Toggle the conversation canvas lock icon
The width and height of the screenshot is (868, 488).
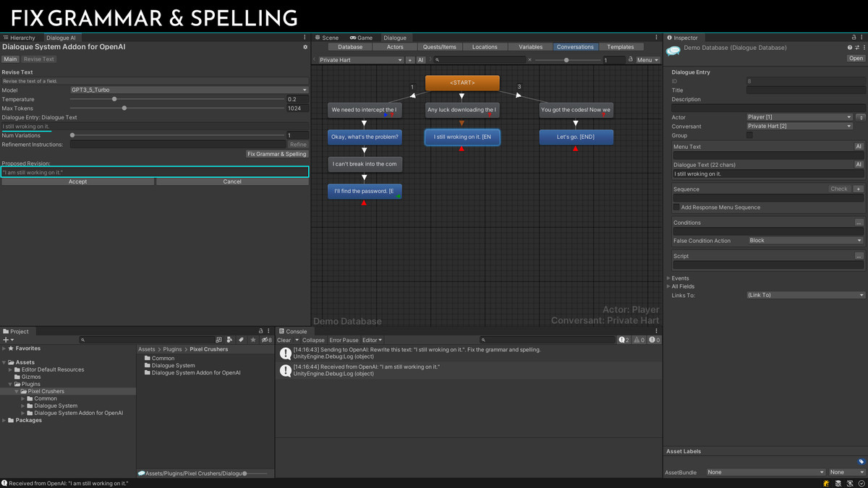point(630,60)
